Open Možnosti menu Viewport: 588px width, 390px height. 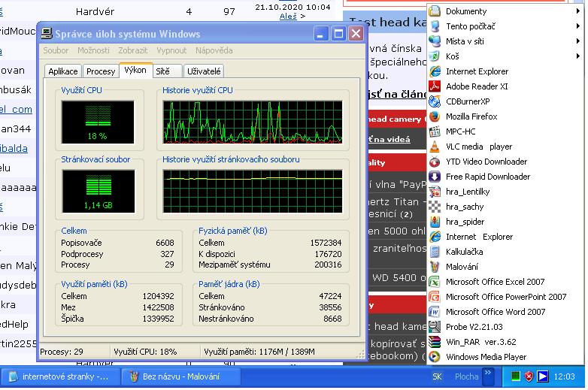pos(93,50)
